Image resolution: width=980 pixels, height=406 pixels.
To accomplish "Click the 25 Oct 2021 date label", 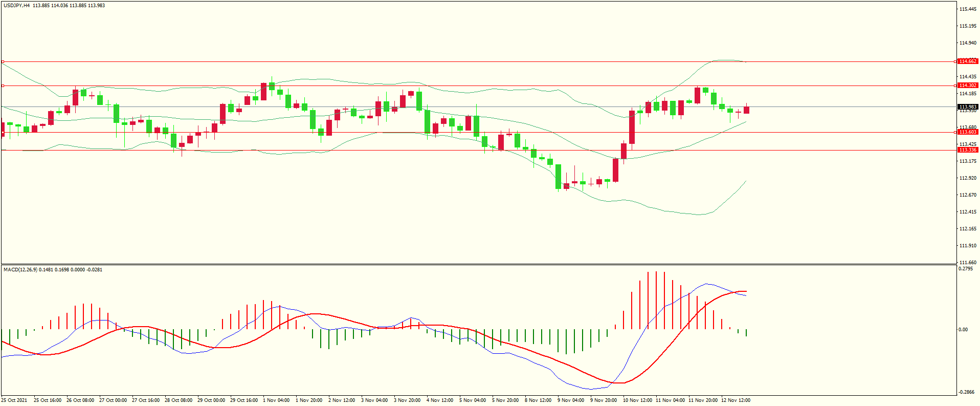I will click(14, 400).
